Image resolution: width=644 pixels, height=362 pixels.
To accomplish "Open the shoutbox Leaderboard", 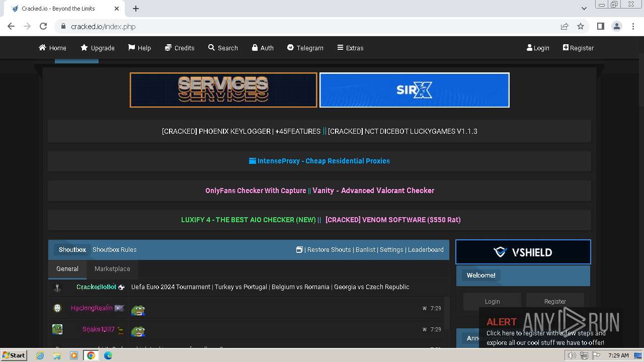I will [426, 249].
